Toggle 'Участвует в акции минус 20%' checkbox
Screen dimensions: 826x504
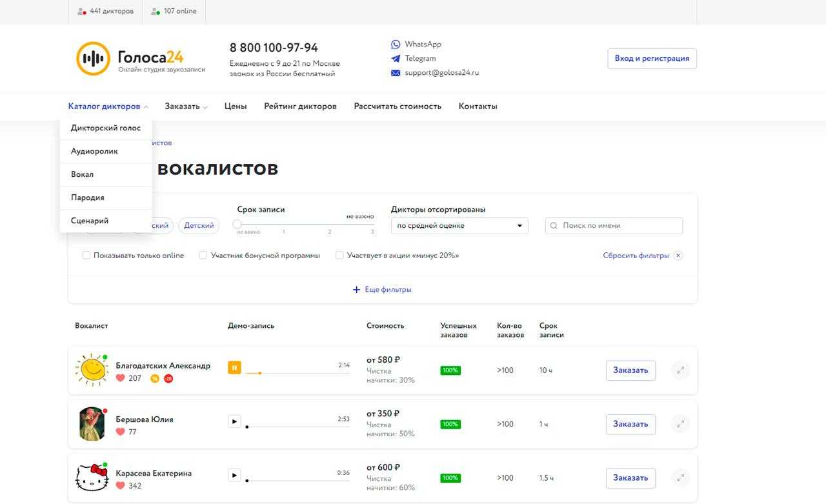pyautogui.click(x=339, y=256)
